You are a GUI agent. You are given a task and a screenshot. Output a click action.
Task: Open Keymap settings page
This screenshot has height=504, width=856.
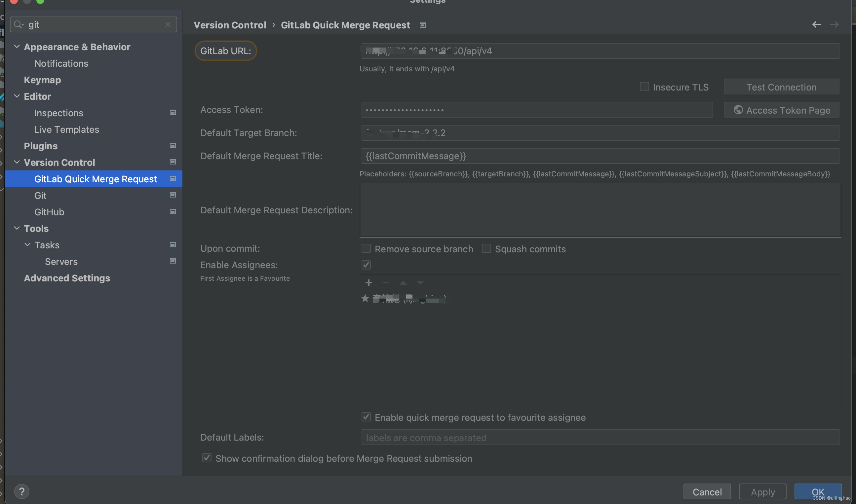(43, 80)
